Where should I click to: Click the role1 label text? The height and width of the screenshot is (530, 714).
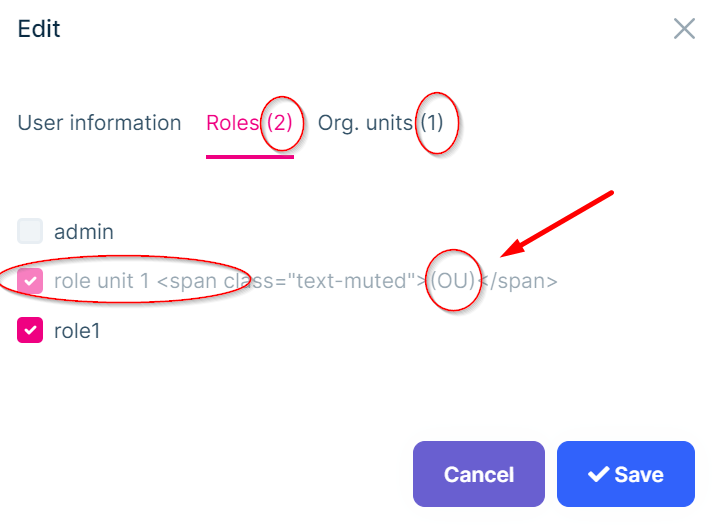click(77, 330)
